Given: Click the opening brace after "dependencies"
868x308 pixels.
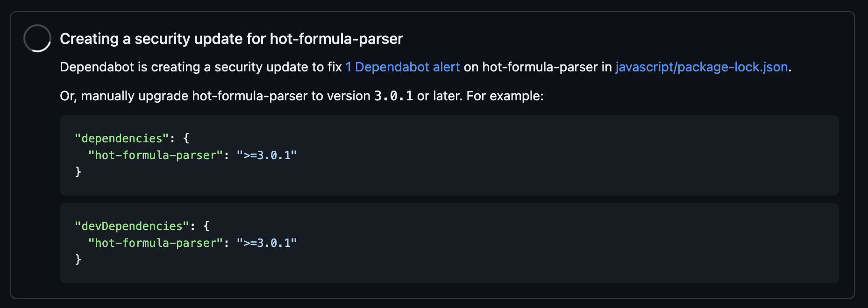Looking at the screenshot, I should tap(186, 139).
